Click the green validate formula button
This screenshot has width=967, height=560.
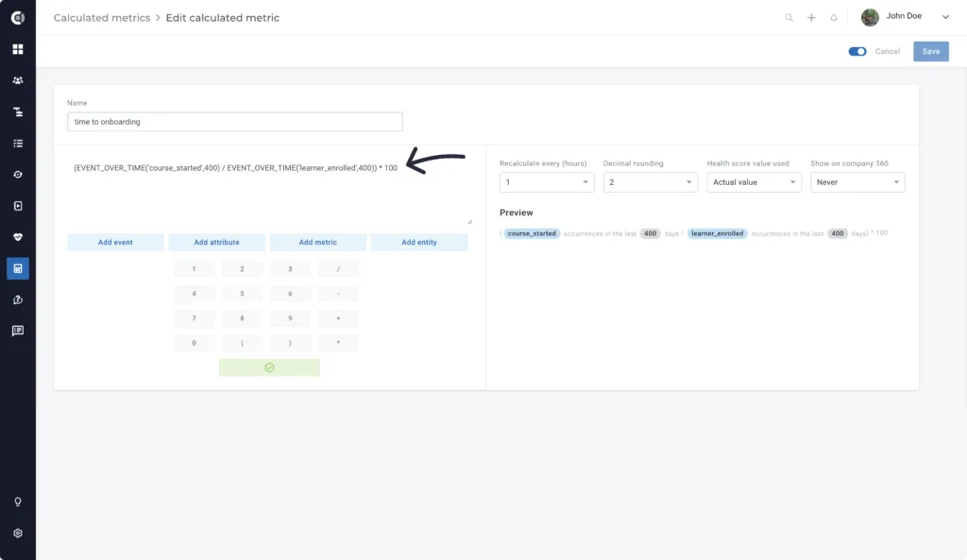pos(269,367)
